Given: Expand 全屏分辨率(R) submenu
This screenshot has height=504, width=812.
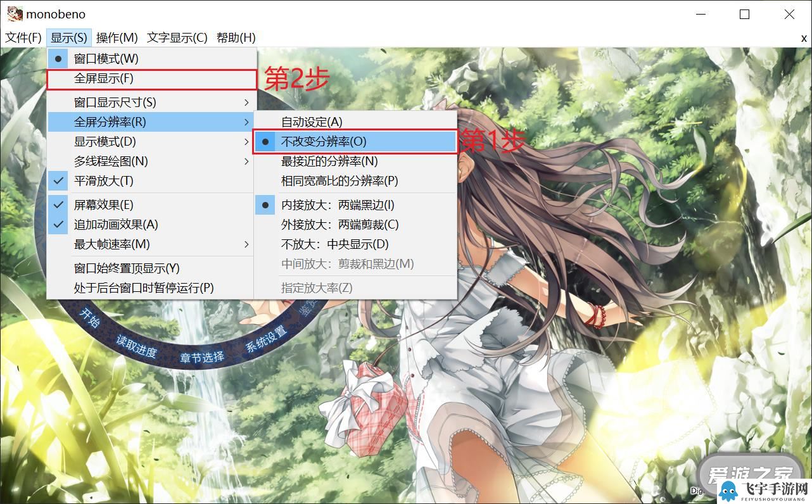Looking at the screenshot, I should [x=151, y=122].
